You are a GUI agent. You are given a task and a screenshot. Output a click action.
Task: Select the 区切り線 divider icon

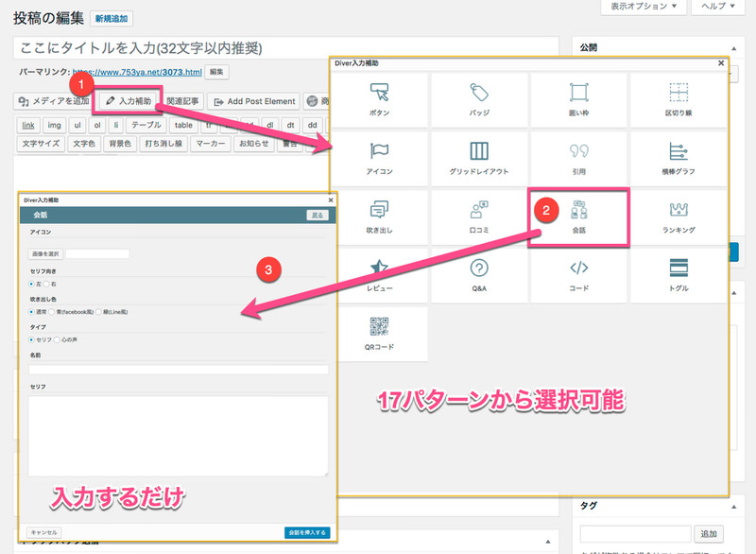(678, 93)
